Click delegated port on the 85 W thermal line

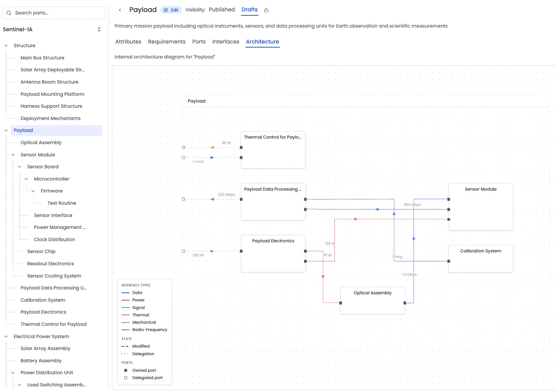[183, 148]
